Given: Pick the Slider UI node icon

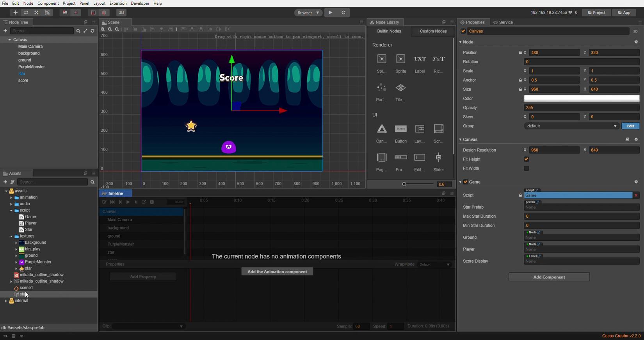Looking at the screenshot, I should (439, 157).
